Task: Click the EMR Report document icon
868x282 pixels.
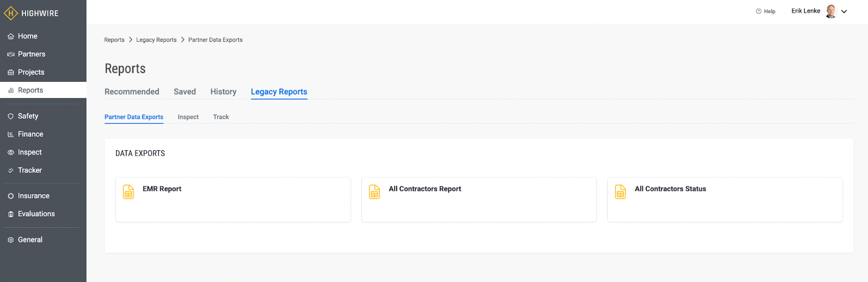Action: (129, 192)
